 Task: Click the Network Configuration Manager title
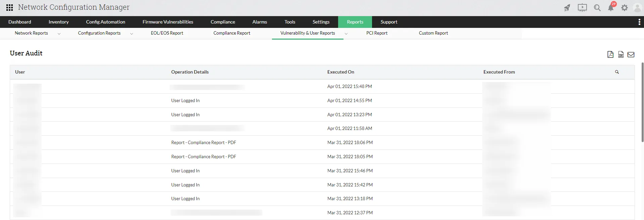coord(74,7)
